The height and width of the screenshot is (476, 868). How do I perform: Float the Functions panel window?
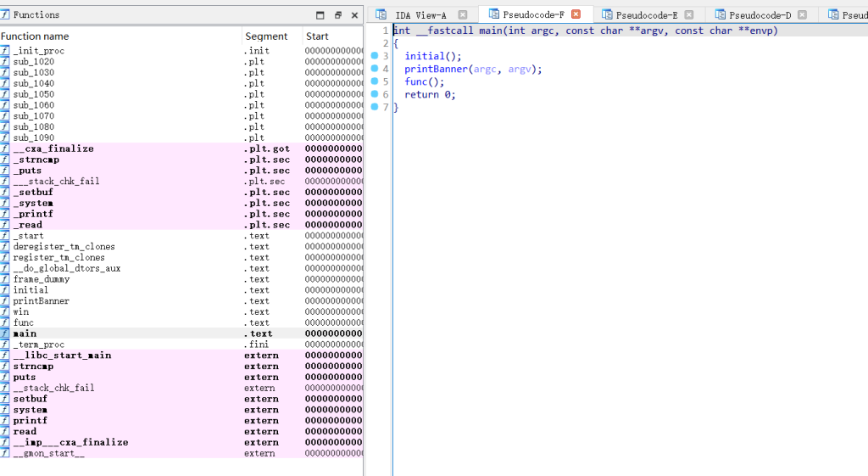337,15
